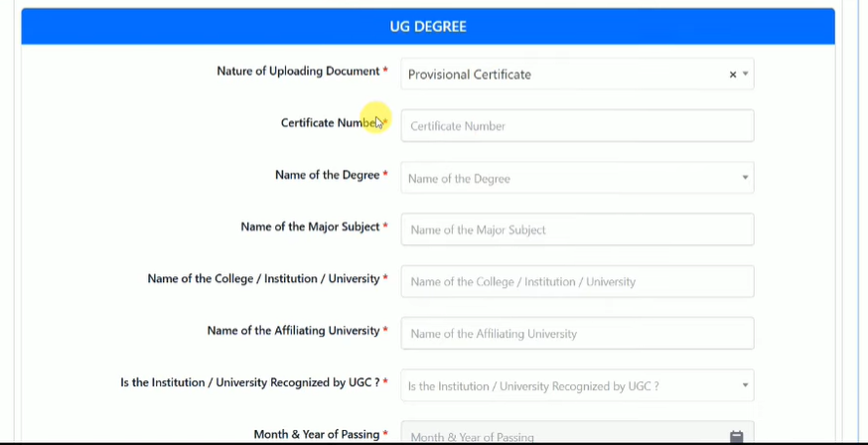Click the Certificate Number label
The width and height of the screenshot is (868, 445).
tap(330, 123)
